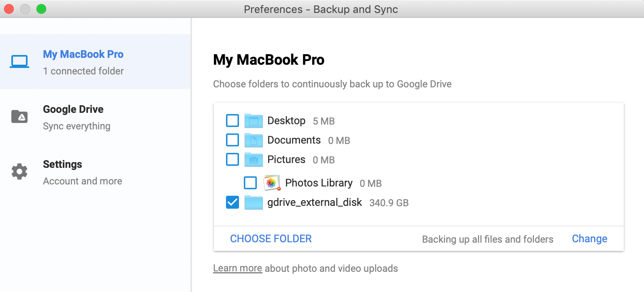Open the Learn more link

click(237, 269)
